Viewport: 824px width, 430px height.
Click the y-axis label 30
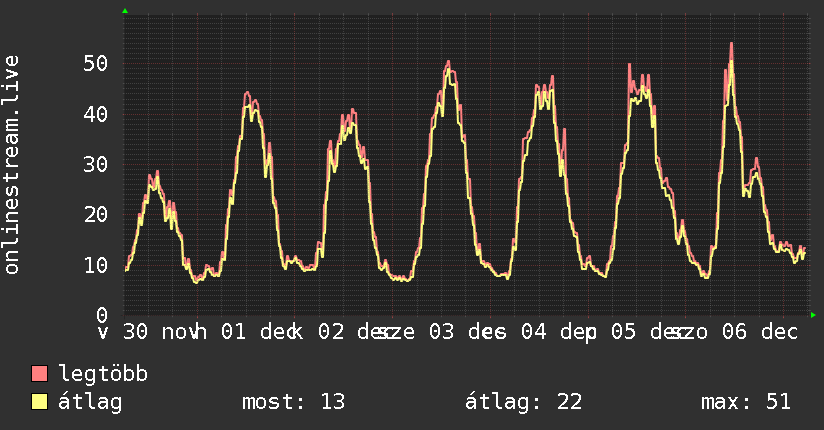pyautogui.click(x=95, y=165)
